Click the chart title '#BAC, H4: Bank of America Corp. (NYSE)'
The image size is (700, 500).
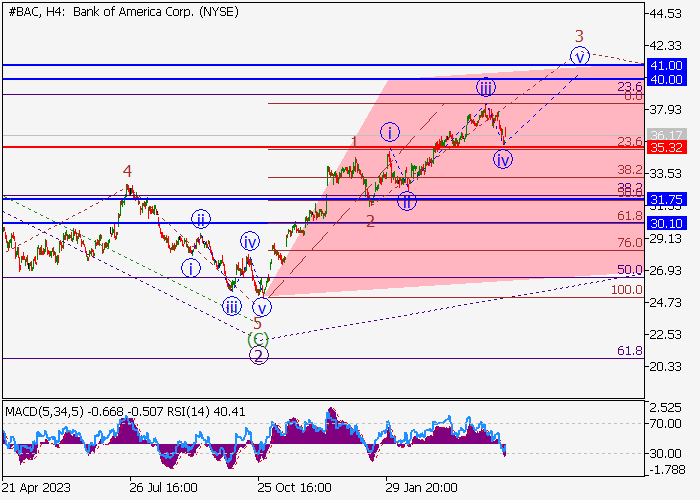[123, 12]
